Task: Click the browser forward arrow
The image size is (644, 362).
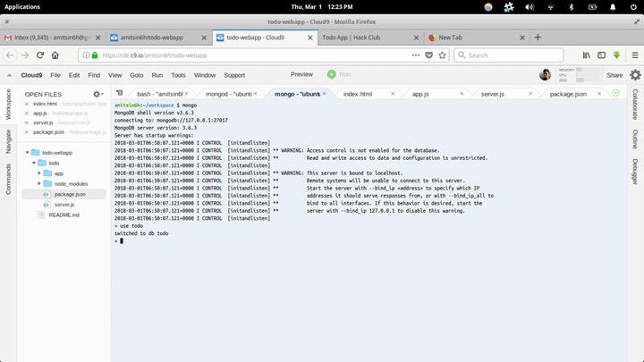Action: (x=25, y=55)
